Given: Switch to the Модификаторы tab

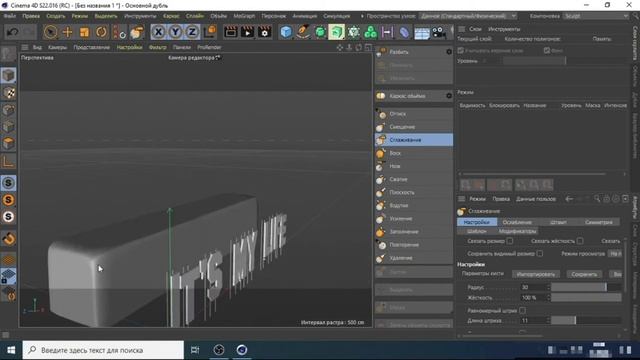Looking at the screenshot, I should click(518, 231).
